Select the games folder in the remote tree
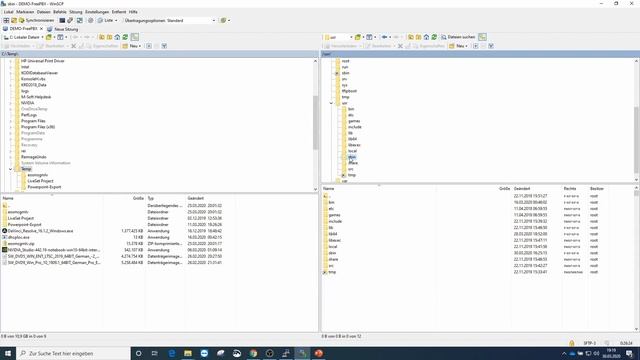 pyautogui.click(x=354, y=121)
